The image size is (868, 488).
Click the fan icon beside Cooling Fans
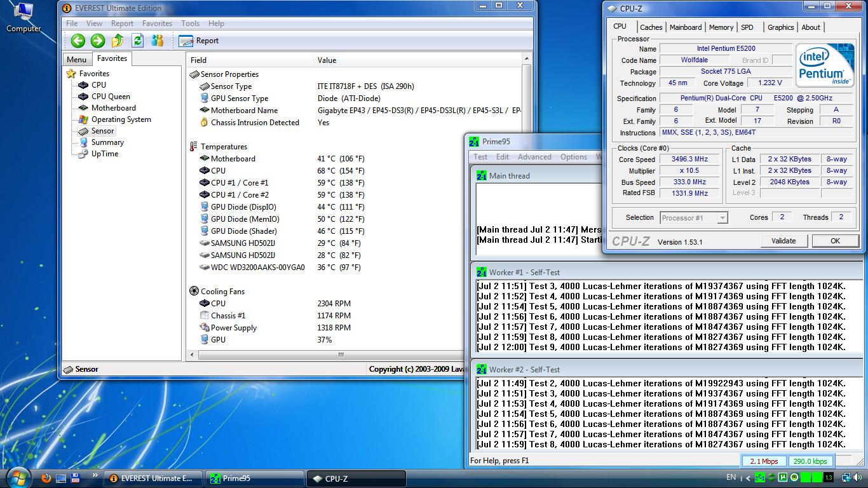(x=194, y=292)
